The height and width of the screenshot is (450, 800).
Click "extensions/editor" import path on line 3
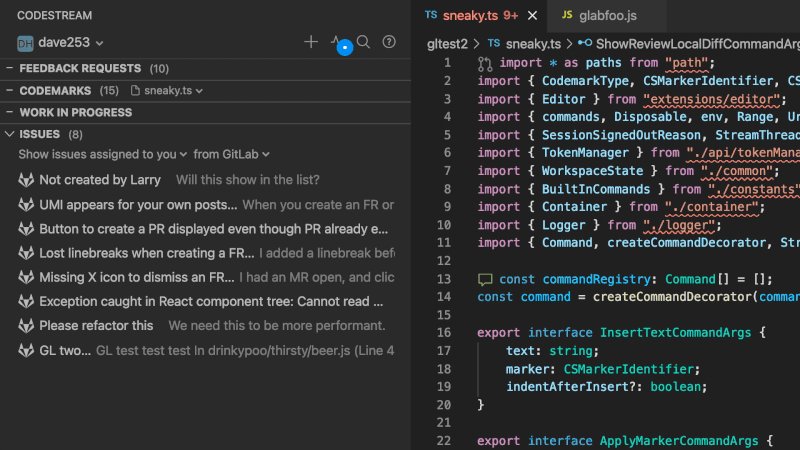tap(712, 99)
